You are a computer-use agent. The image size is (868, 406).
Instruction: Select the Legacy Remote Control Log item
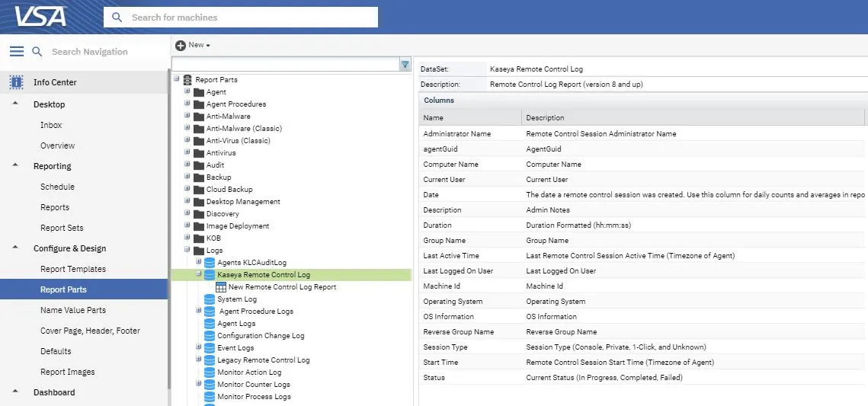coord(263,360)
